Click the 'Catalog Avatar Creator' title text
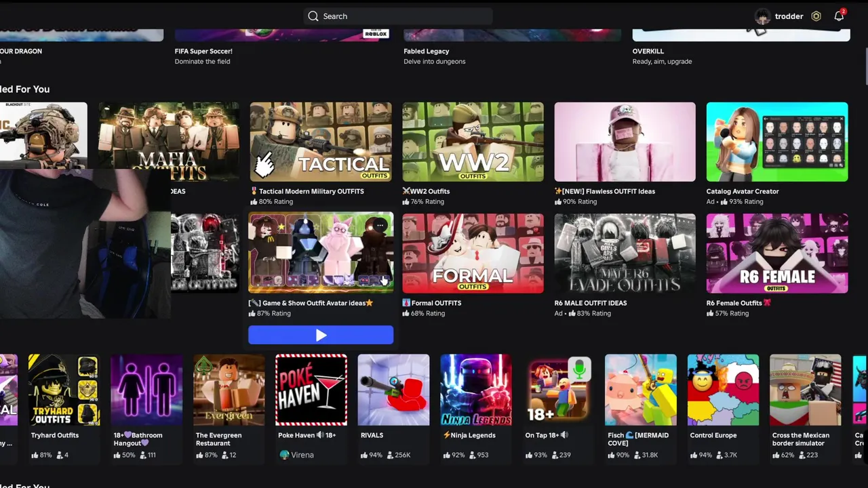This screenshot has height=488, width=868. (743, 191)
